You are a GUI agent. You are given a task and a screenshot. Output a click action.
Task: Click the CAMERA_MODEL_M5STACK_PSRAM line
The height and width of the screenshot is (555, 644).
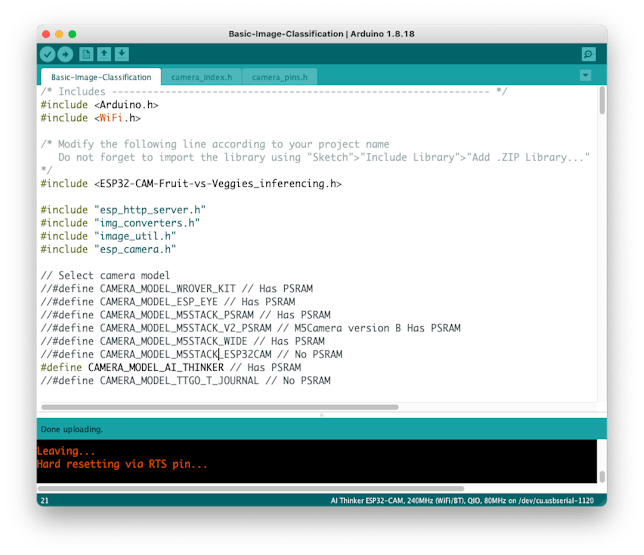(x=185, y=315)
